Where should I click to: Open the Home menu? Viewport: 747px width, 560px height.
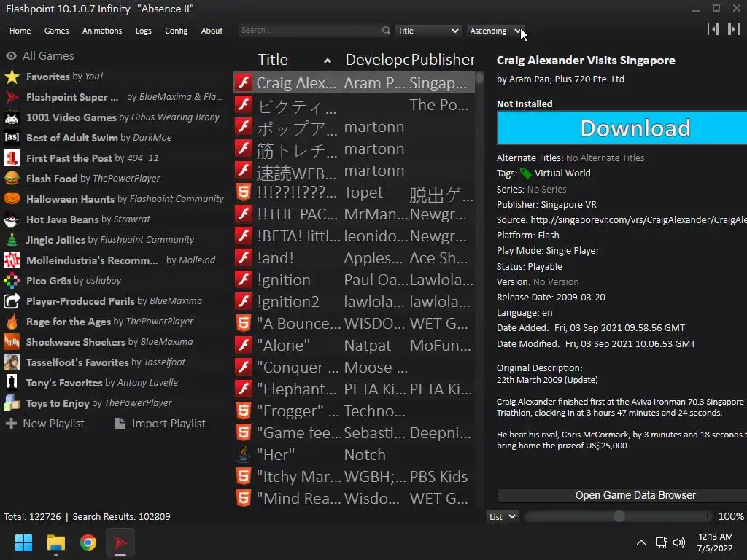tap(20, 31)
